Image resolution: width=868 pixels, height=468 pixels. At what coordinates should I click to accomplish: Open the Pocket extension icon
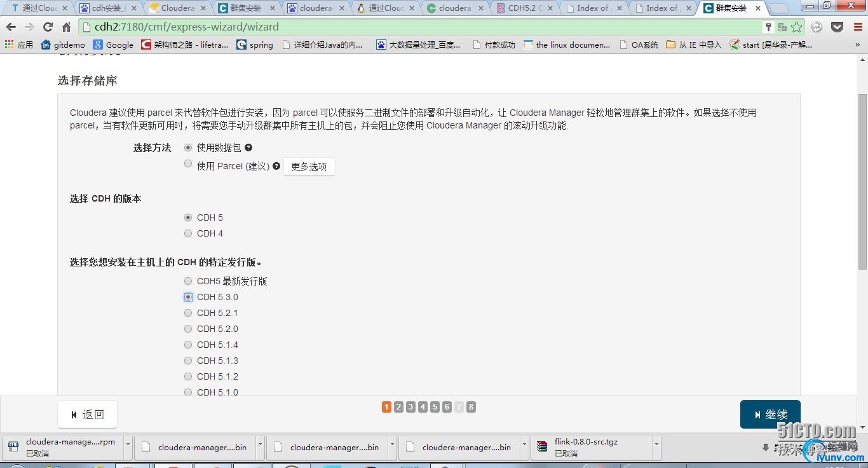click(837, 27)
